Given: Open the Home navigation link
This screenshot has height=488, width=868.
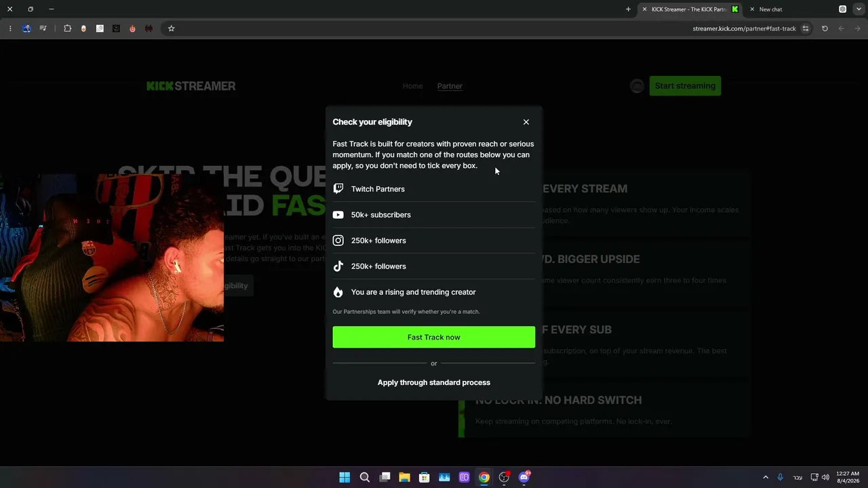Looking at the screenshot, I should (412, 86).
